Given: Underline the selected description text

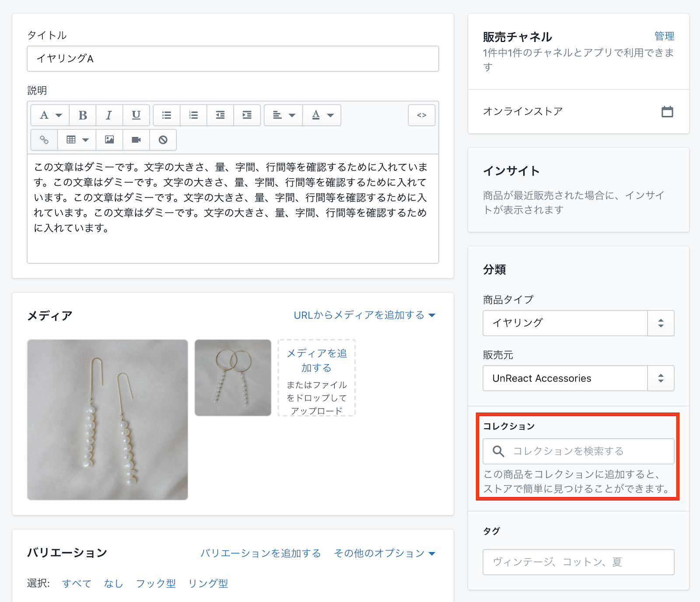Looking at the screenshot, I should (x=136, y=115).
